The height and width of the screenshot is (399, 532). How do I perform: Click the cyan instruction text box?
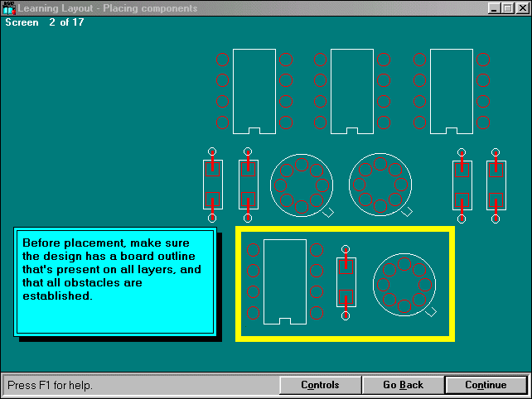coord(114,281)
